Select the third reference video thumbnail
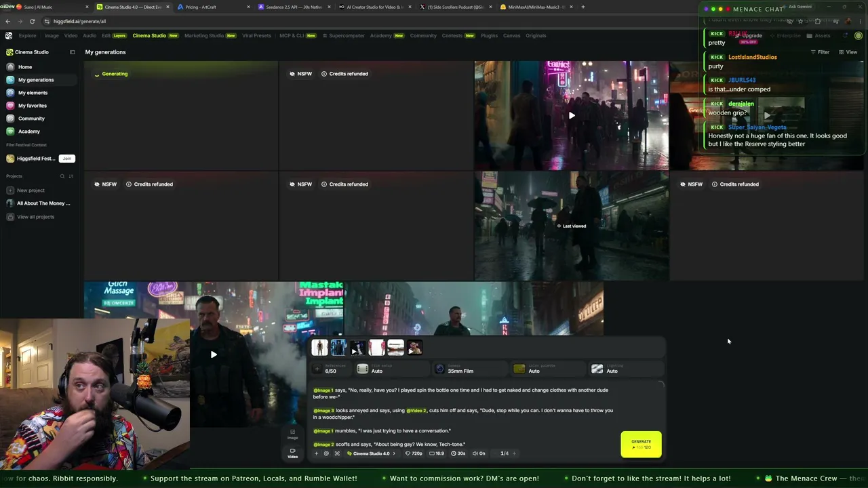Image resolution: width=868 pixels, height=488 pixels. click(357, 347)
